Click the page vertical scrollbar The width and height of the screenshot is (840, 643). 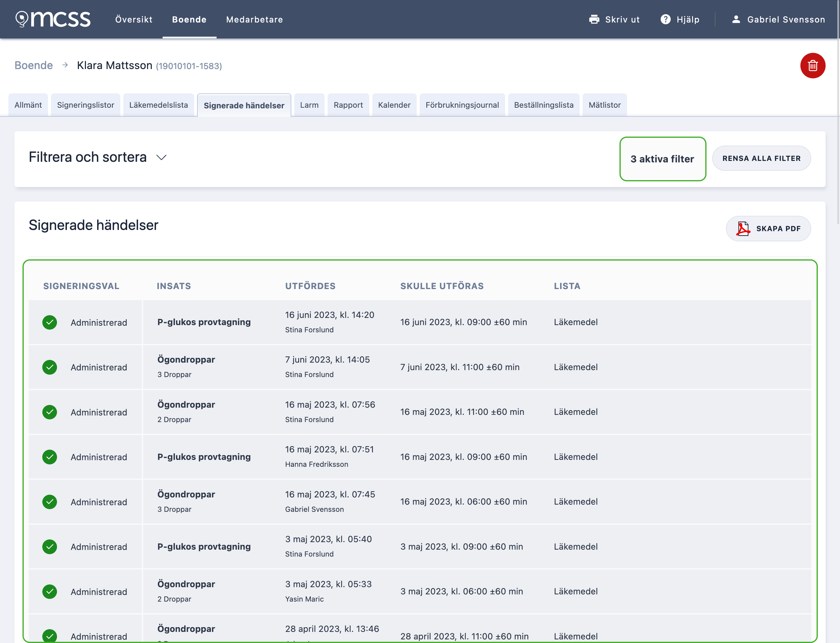838,112
